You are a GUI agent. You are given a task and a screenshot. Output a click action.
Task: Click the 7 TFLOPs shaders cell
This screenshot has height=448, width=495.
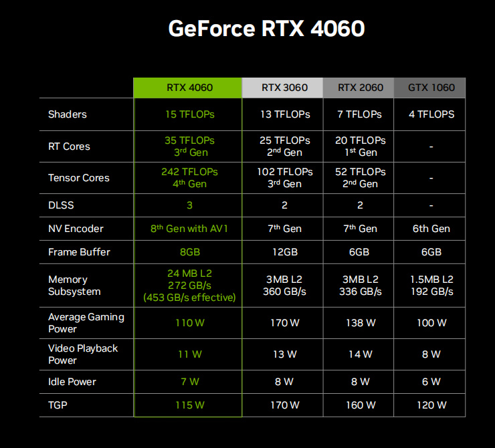click(359, 114)
